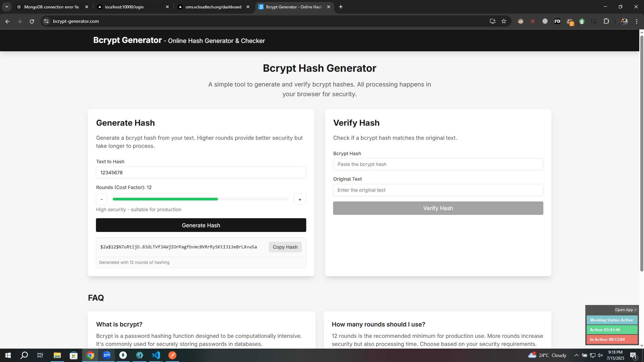Screen dimensions: 644x362
Task: Open MongoDB Compass from taskbar
Action: (123, 355)
